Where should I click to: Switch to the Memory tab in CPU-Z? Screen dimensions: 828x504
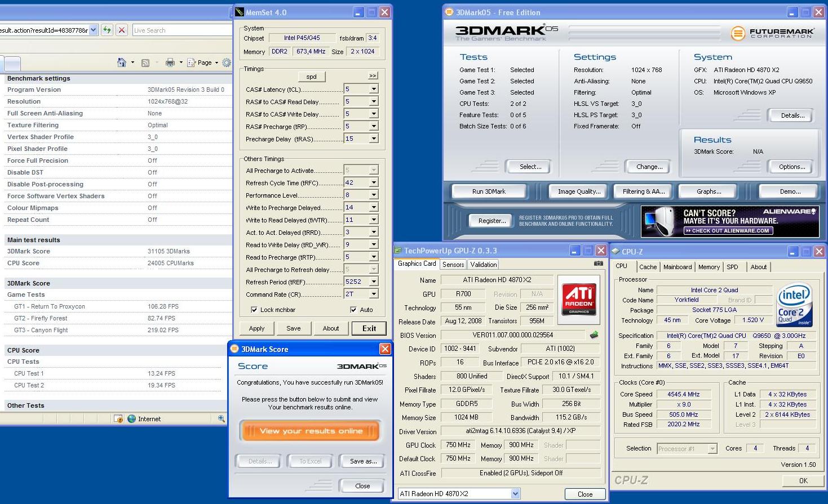tap(709, 267)
